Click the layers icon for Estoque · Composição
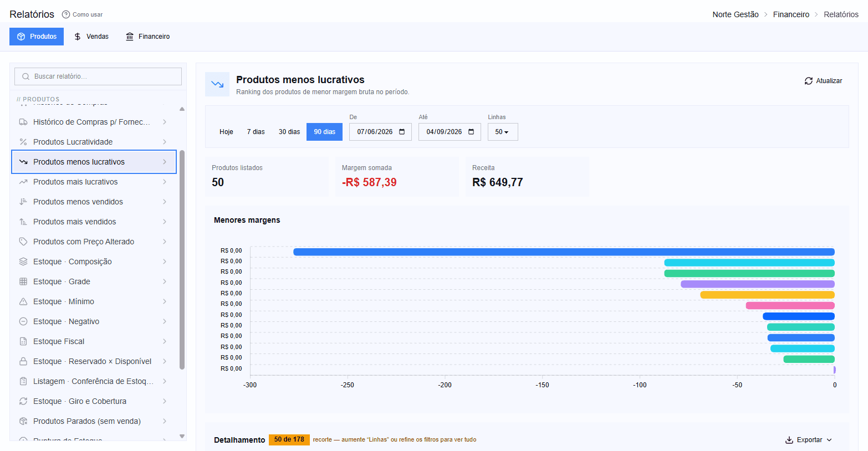868x451 pixels. (23, 262)
